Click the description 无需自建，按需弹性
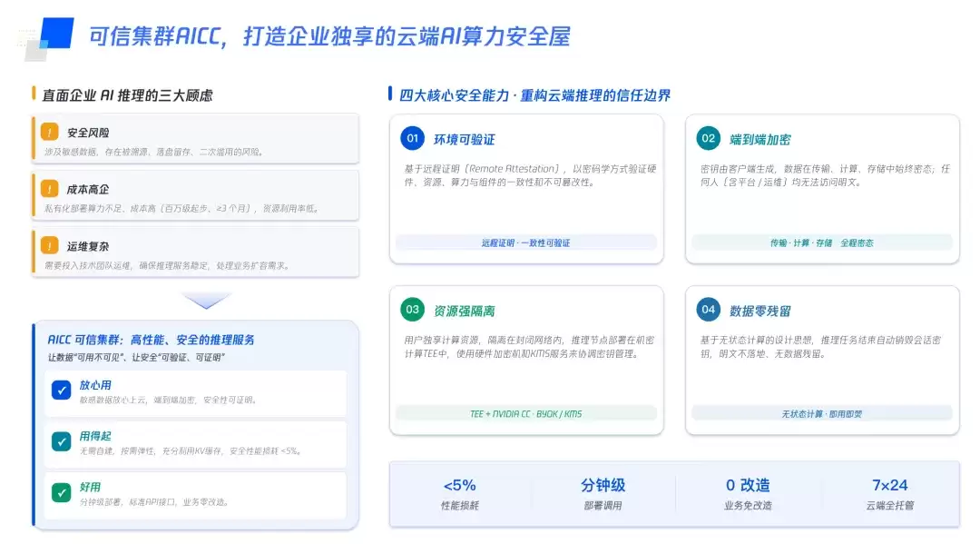The height and width of the screenshot is (544, 980). pyautogui.click(x=191, y=450)
